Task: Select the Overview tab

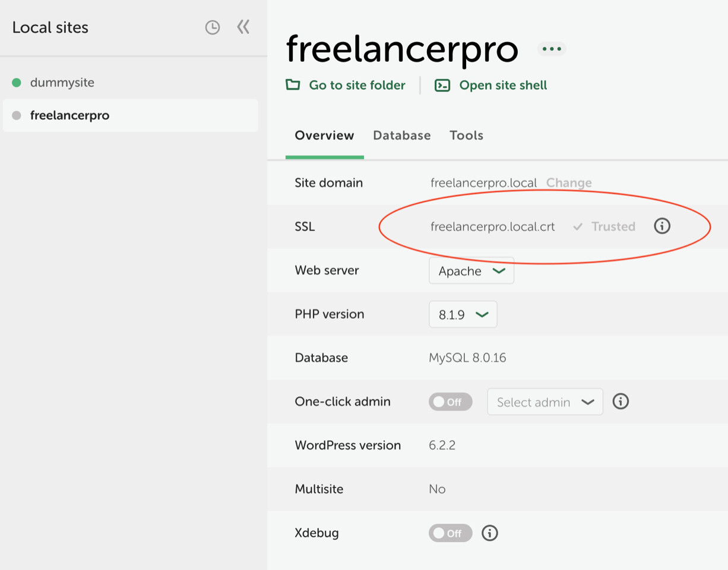Action: [325, 135]
